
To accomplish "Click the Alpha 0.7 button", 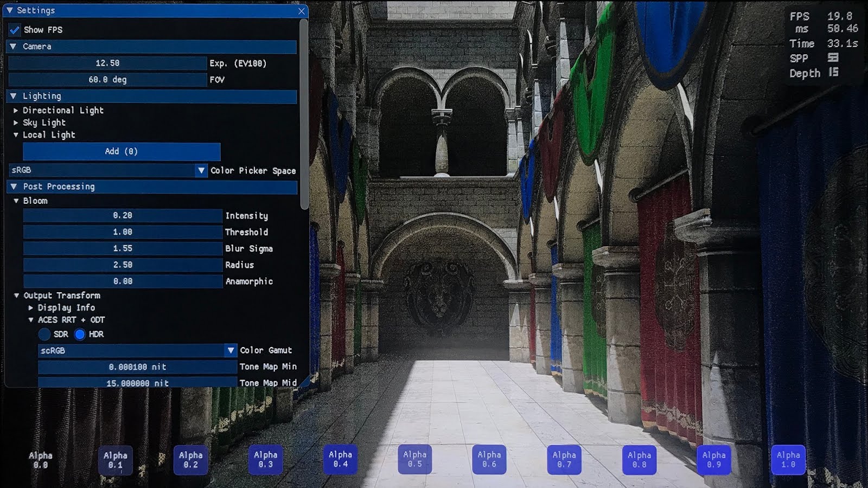I will pos(564,460).
